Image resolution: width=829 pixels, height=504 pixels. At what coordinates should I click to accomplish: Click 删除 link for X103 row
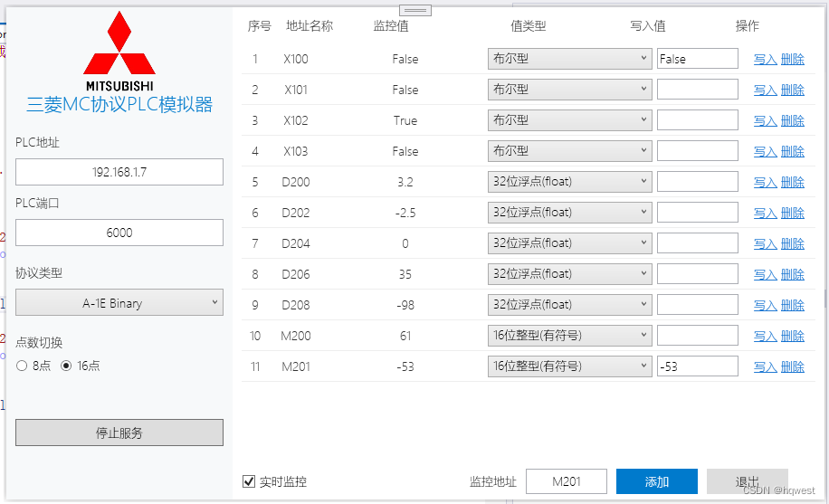coord(793,151)
